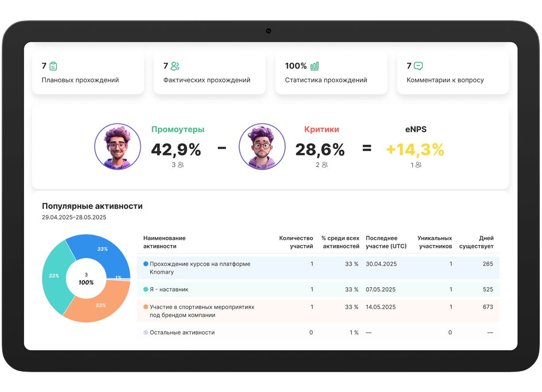Screen dimensions: 542x392
Task: Open the Остальные активности row
Action: 318,332
